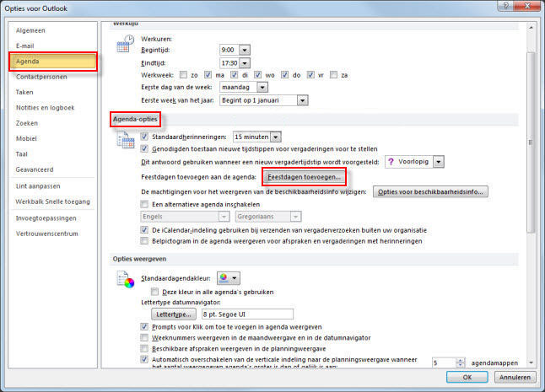The width and height of the screenshot is (545, 392).
Task: Click the Feestdagen toevoegen button
Action: click(x=304, y=177)
